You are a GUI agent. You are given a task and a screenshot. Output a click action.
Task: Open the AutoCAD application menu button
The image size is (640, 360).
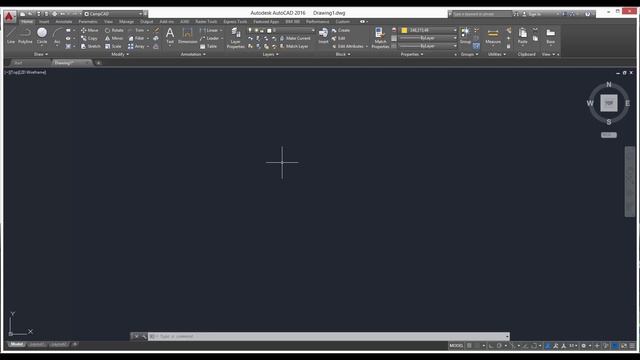[9, 17]
